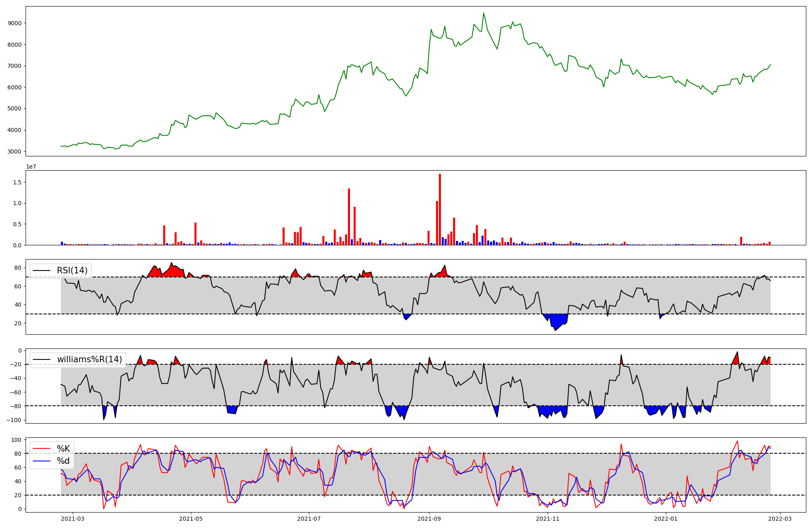Viewport: 812px width, 528px height.
Task: Click the 9000 price axis tick label
Action: point(14,23)
